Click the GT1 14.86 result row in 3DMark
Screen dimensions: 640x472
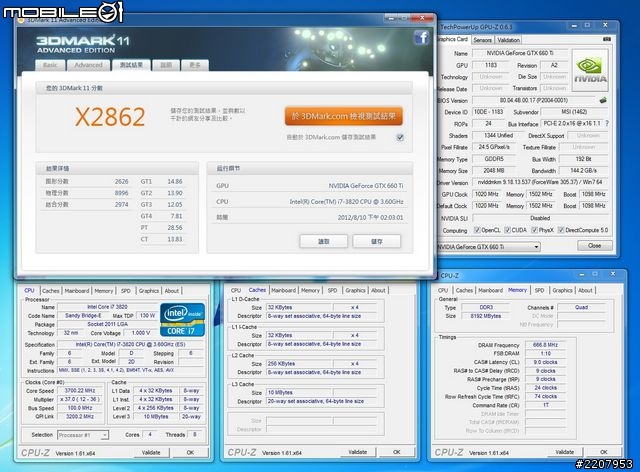[x=162, y=181]
